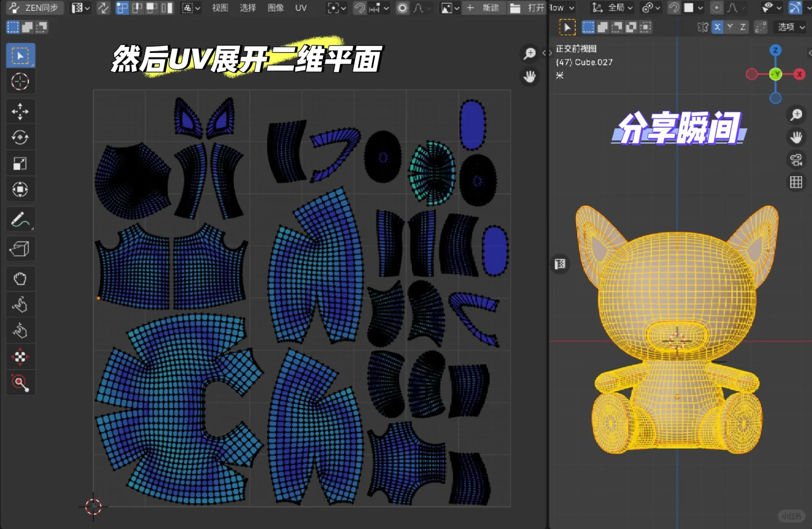Open the 视图 menu in the UV editor
The image size is (812, 529).
(220, 8)
